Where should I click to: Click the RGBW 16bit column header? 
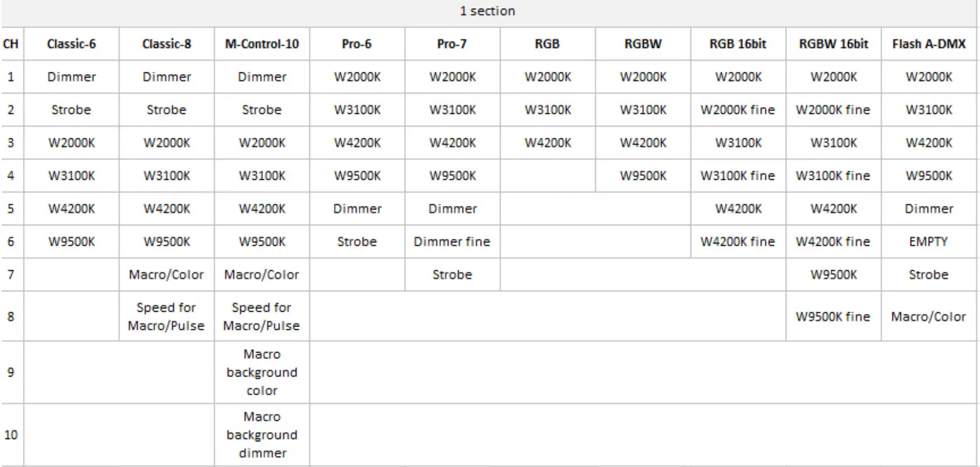click(x=833, y=44)
